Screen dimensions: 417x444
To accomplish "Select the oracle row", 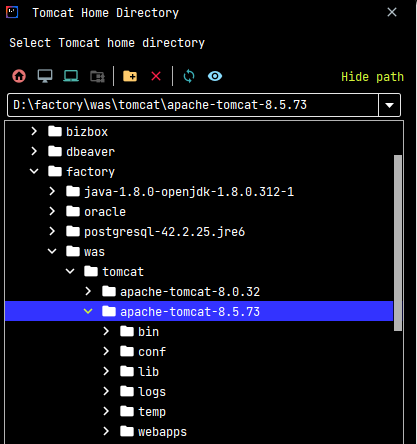I will coord(199,211).
